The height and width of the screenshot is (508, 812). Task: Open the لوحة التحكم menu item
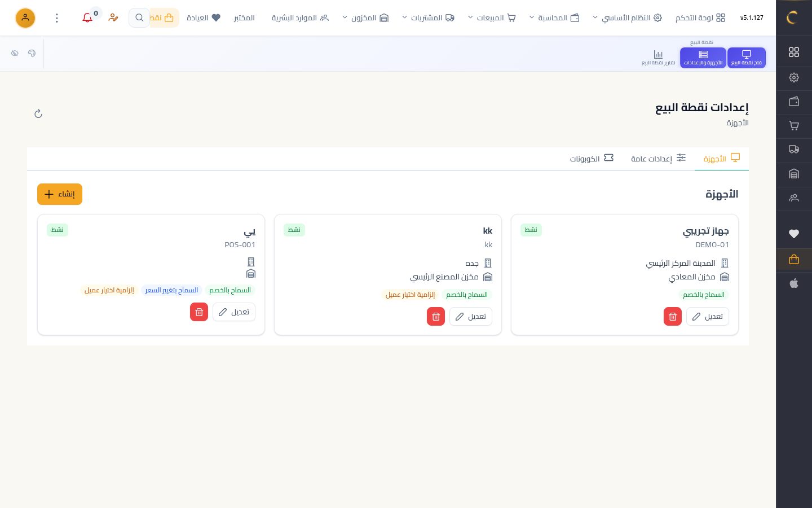pos(700,18)
